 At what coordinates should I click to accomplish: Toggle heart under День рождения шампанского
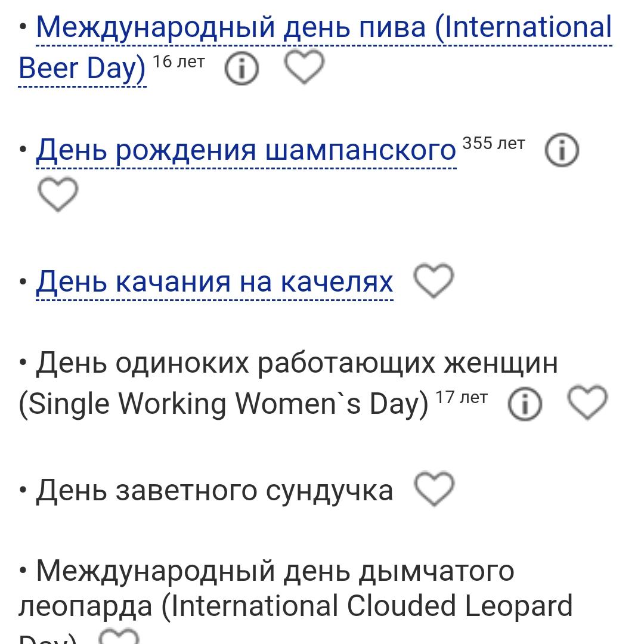[x=57, y=194]
